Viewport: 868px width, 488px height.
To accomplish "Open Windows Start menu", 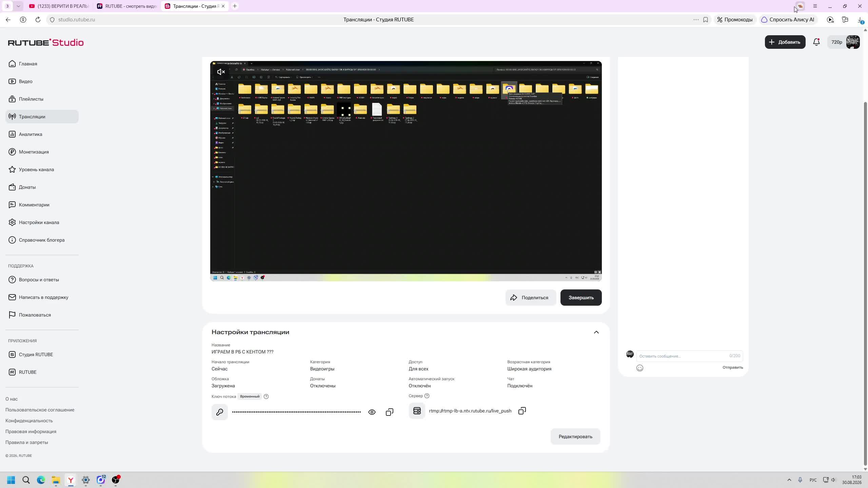I will (x=11, y=480).
